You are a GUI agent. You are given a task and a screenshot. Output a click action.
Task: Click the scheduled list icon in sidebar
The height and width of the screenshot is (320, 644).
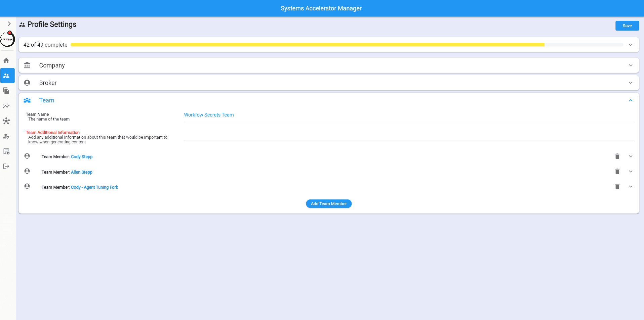pyautogui.click(x=6, y=151)
